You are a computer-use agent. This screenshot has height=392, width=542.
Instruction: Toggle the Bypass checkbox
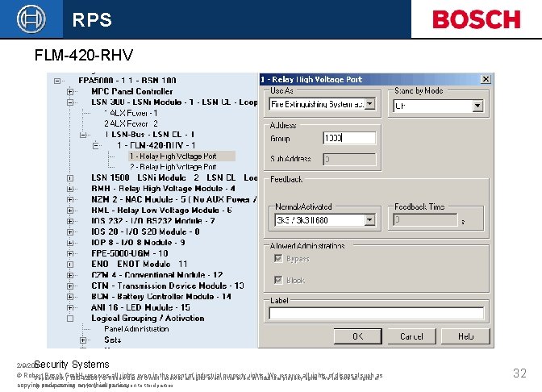pyautogui.click(x=278, y=258)
